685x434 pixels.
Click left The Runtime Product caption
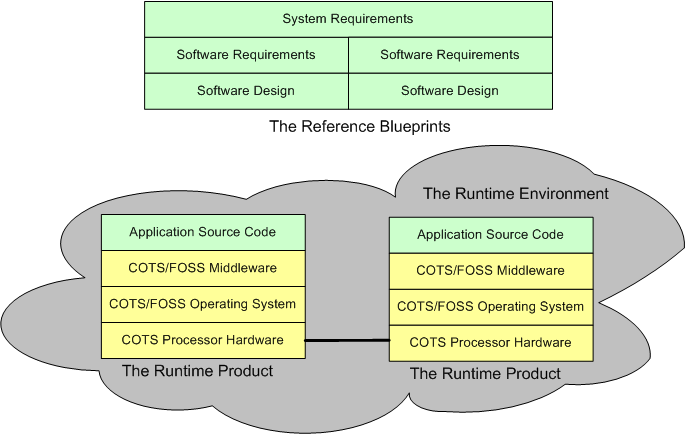coord(197,371)
